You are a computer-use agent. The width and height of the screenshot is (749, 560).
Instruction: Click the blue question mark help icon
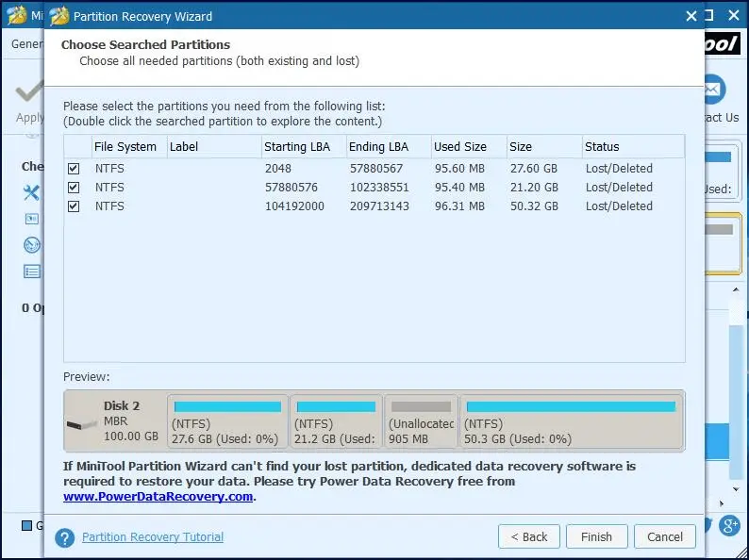[64, 538]
